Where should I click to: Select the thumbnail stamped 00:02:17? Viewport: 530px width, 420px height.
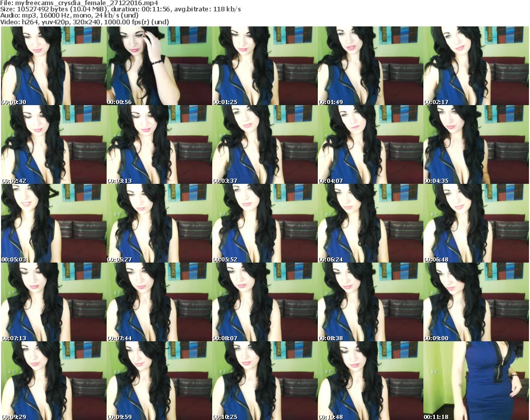(x=476, y=66)
